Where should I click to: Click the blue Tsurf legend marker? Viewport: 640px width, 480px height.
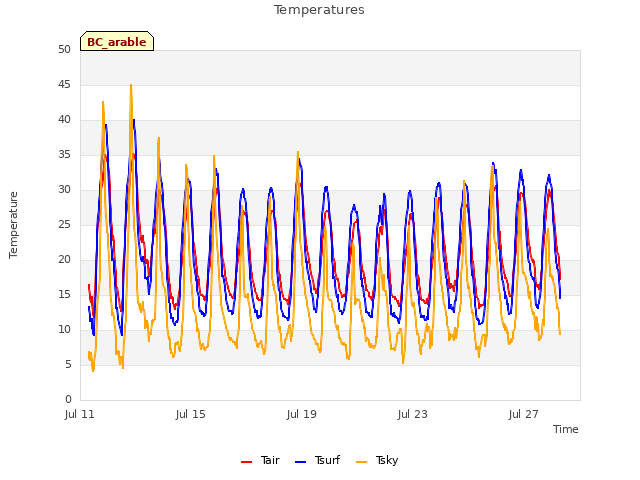click(x=300, y=462)
